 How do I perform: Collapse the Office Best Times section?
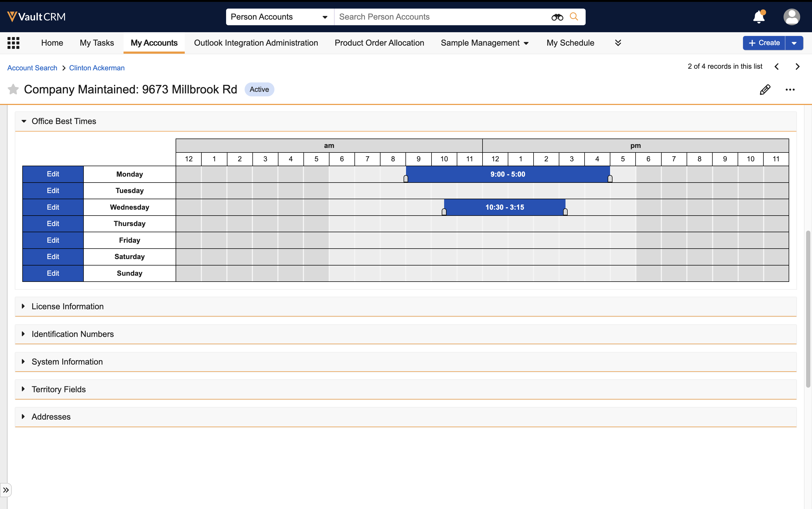tap(24, 121)
